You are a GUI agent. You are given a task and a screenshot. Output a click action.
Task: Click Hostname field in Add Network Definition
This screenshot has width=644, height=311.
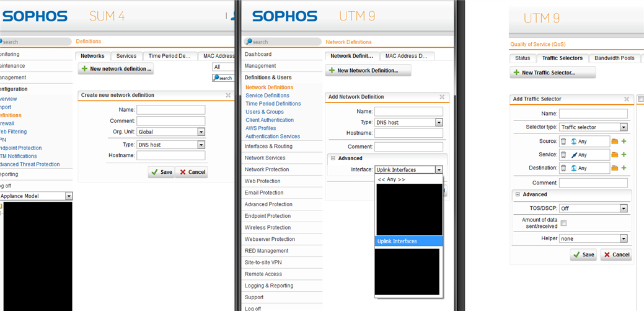[408, 133]
